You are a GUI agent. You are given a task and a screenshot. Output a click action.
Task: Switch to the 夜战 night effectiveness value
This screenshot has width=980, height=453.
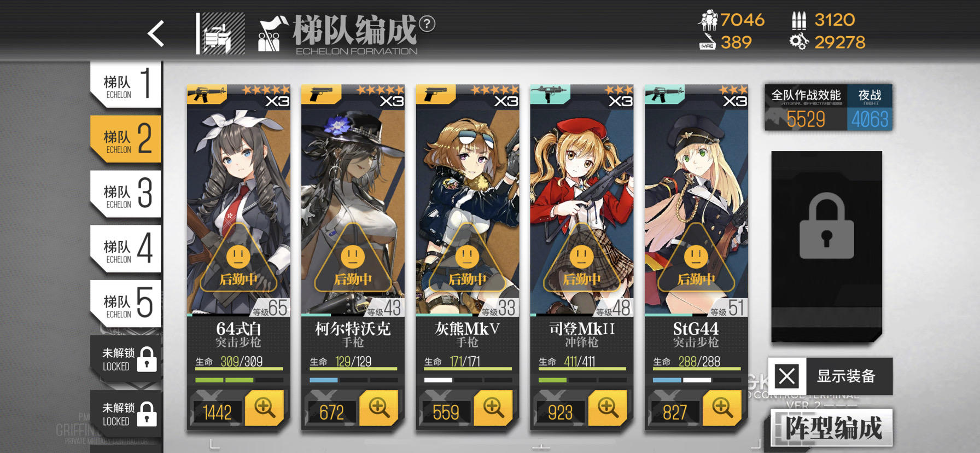pos(870,108)
